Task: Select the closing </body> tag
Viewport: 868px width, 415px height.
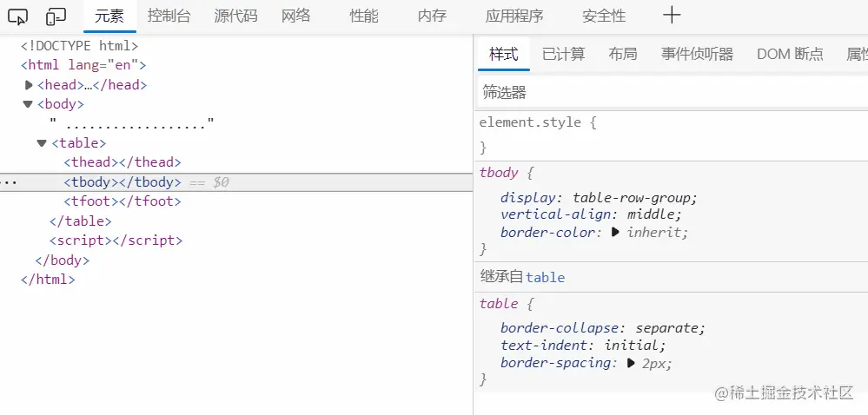Action: coord(62,260)
